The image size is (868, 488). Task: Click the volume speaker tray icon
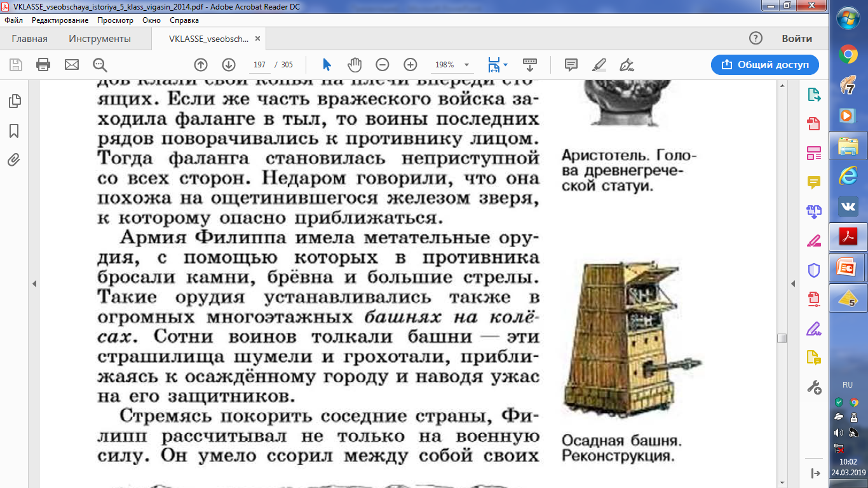pos(839,433)
